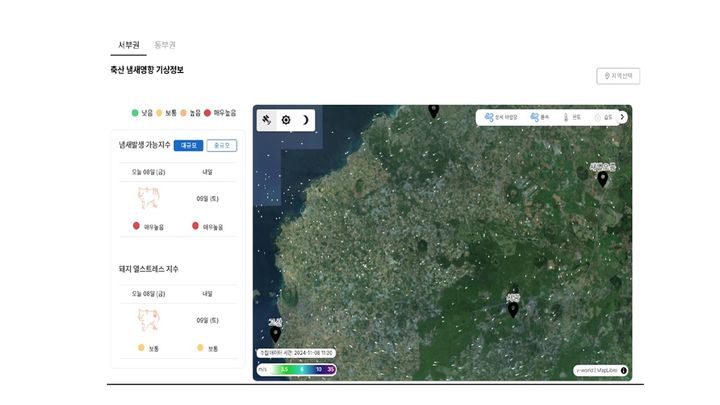The width and height of the screenshot is (720, 405).
Task: Select the 중규모 farm size button
Action: 221,145
